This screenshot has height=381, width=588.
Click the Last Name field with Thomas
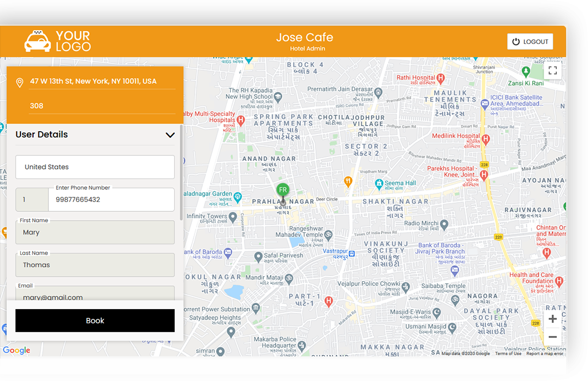coord(95,265)
